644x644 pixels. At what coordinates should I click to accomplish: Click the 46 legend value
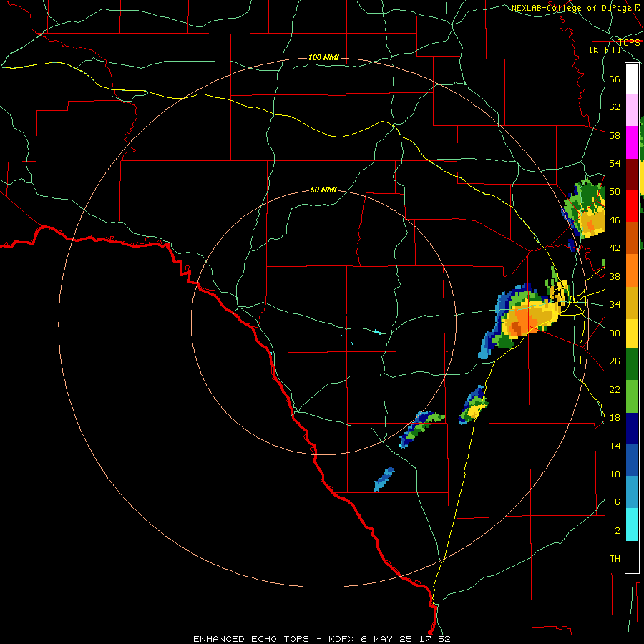coord(615,220)
